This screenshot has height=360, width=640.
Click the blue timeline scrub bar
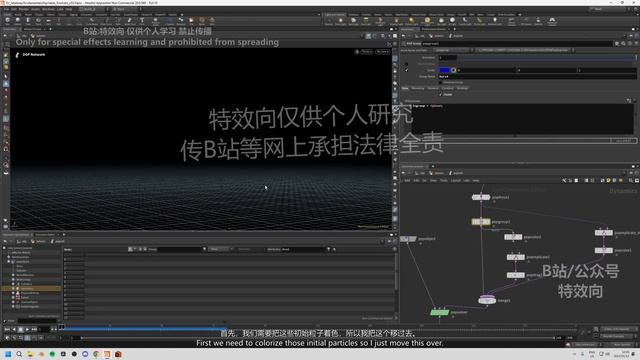tap(144, 329)
